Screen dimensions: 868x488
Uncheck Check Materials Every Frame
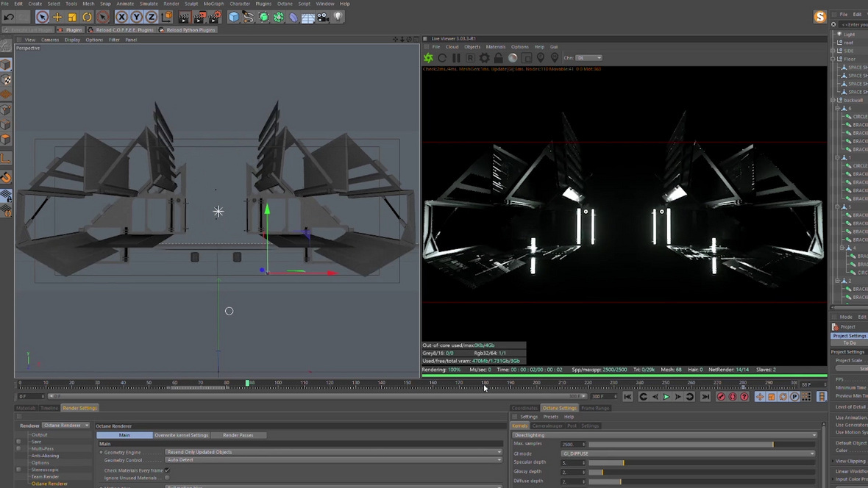(167, 470)
